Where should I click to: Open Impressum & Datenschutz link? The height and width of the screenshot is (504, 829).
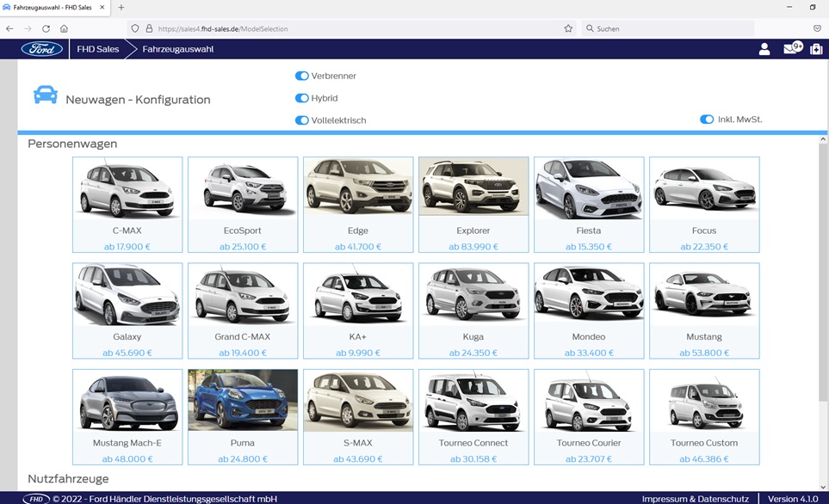click(696, 499)
